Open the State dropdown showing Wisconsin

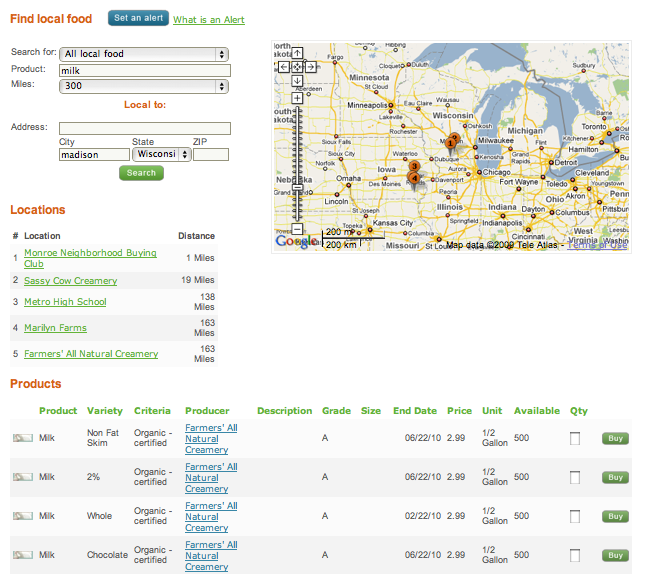(161, 154)
